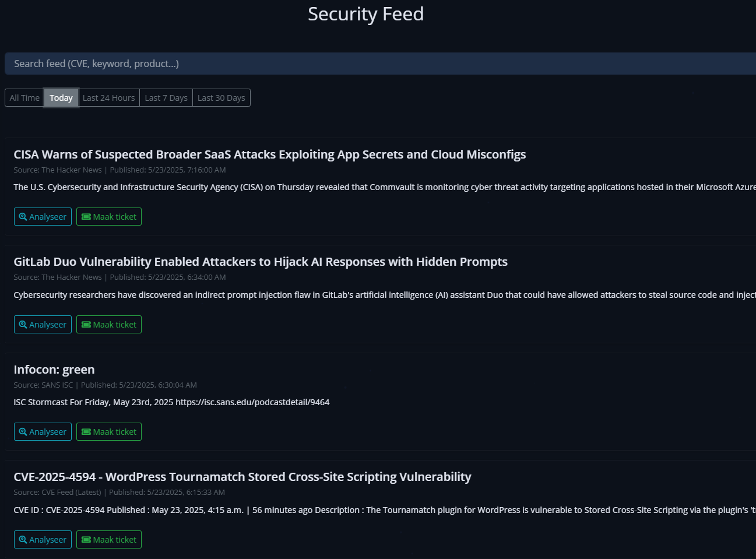Click the magnifier icon on CISA article's Analyseer
The image size is (756, 559).
point(23,217)
